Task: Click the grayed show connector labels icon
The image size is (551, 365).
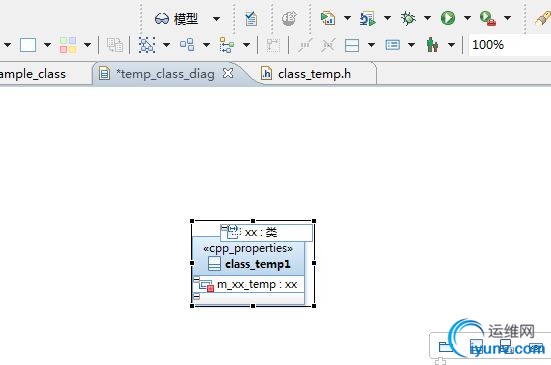Action: tap(305, 45)
